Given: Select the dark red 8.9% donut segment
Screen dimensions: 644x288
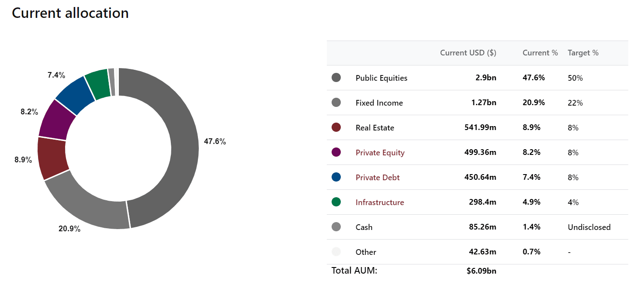Looking at the screenshot, I should [52, 158].
